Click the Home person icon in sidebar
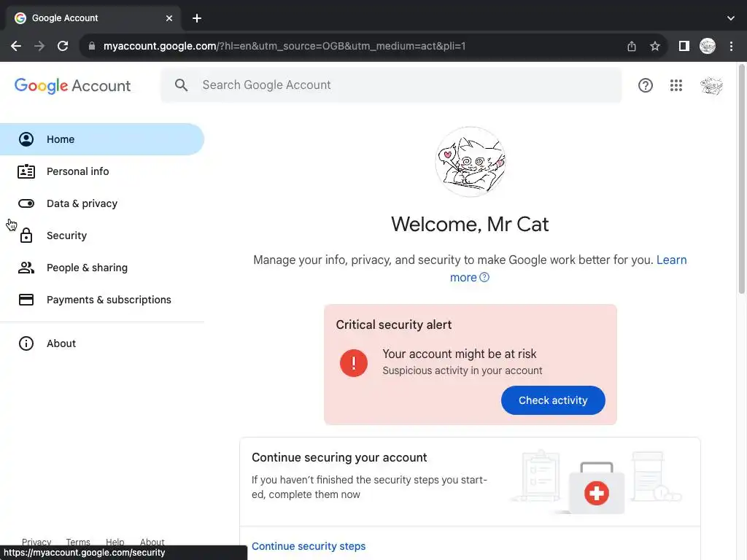This screenshot has height=560, width=747. (26, 139)
